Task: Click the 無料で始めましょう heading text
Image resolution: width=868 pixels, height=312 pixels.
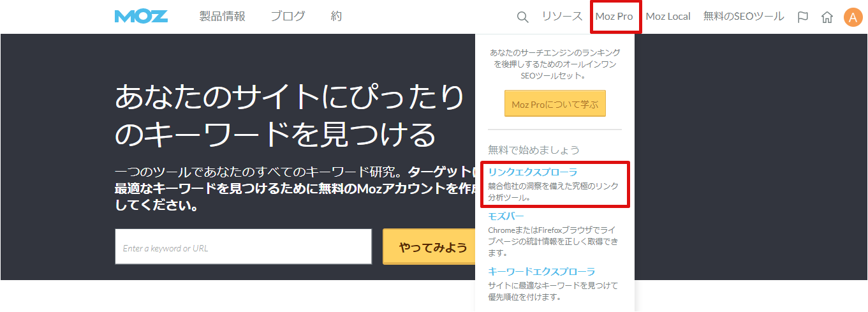Action: pos(534,150)
